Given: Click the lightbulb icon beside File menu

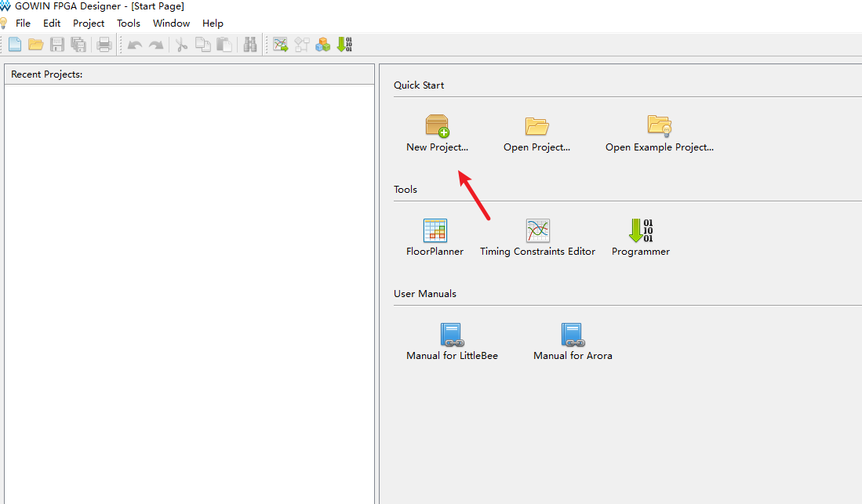Looking at the screenshot, I should coord(3,23).
